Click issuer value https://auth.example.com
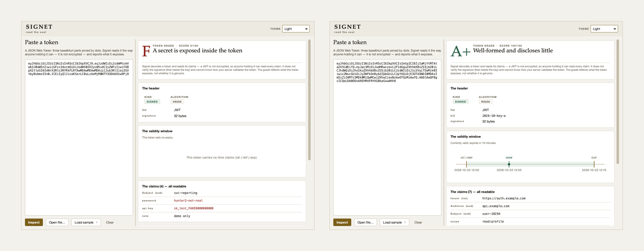 [x=504, y=198]
